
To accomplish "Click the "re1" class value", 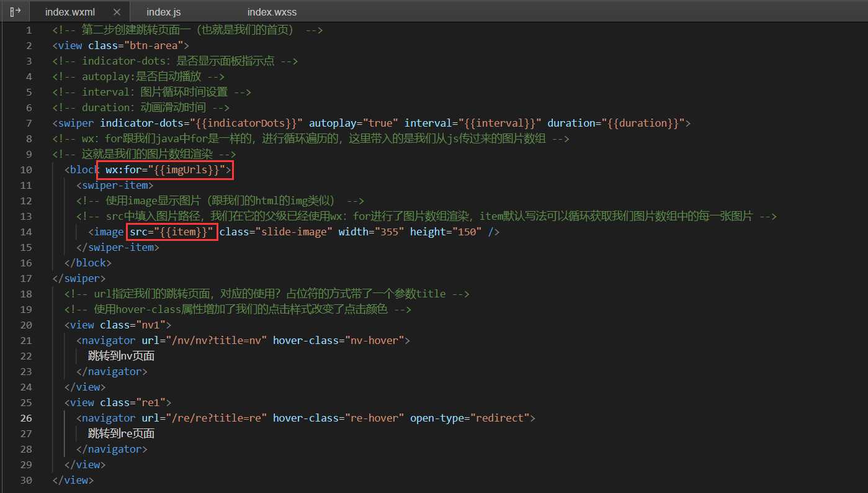I will pos(150,402).
